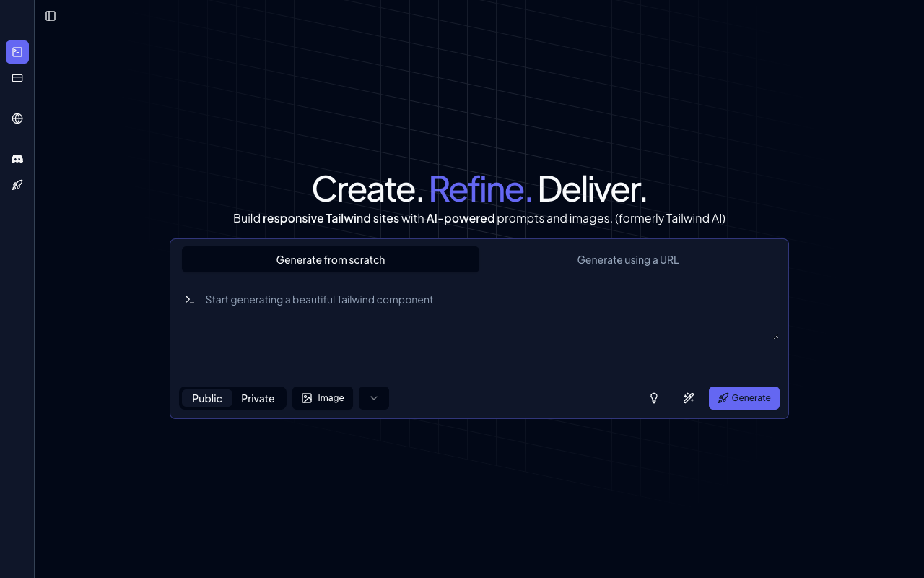This screenshot has height=578, width=924.
Task: Expand the chevron dropdown beside Image
Action: [374, 398]
